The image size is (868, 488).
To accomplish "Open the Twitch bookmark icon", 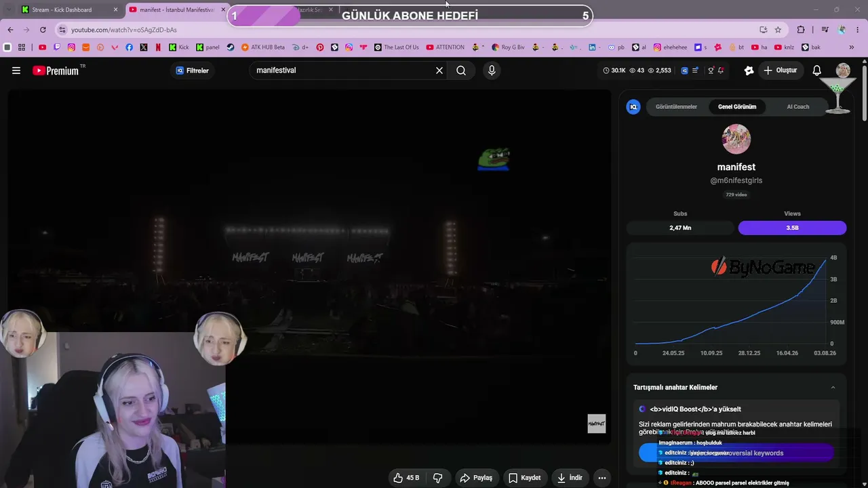I will [57, 47].
